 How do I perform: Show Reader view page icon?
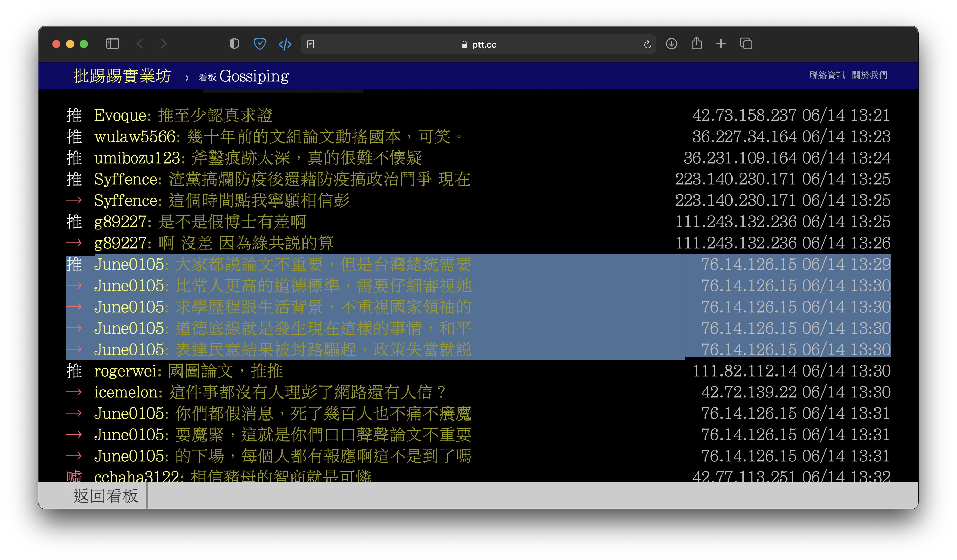pyautogui.click(x=311, y=44)
